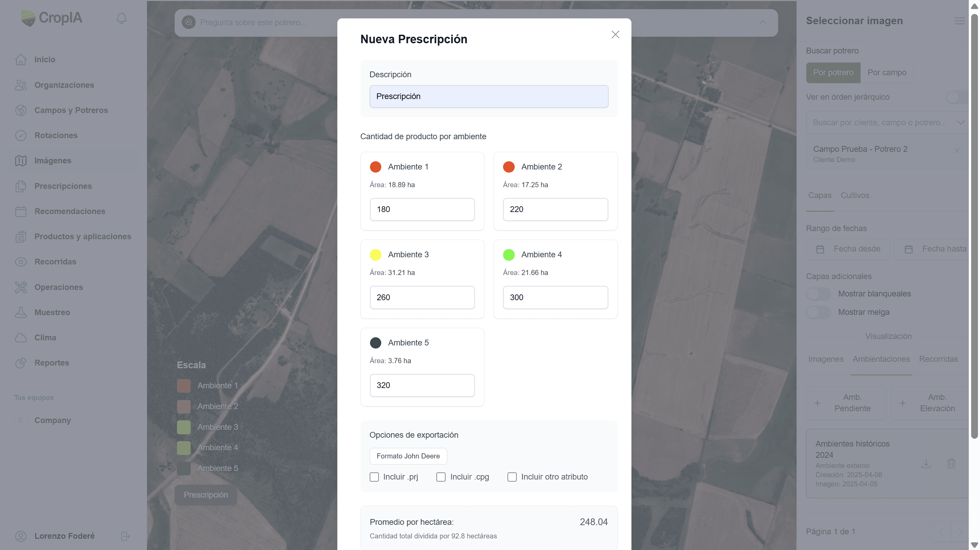This screenshot has width=980, height=550.
Task: Enable the Incluir .prj checkbox
Action: click(374, 476)
